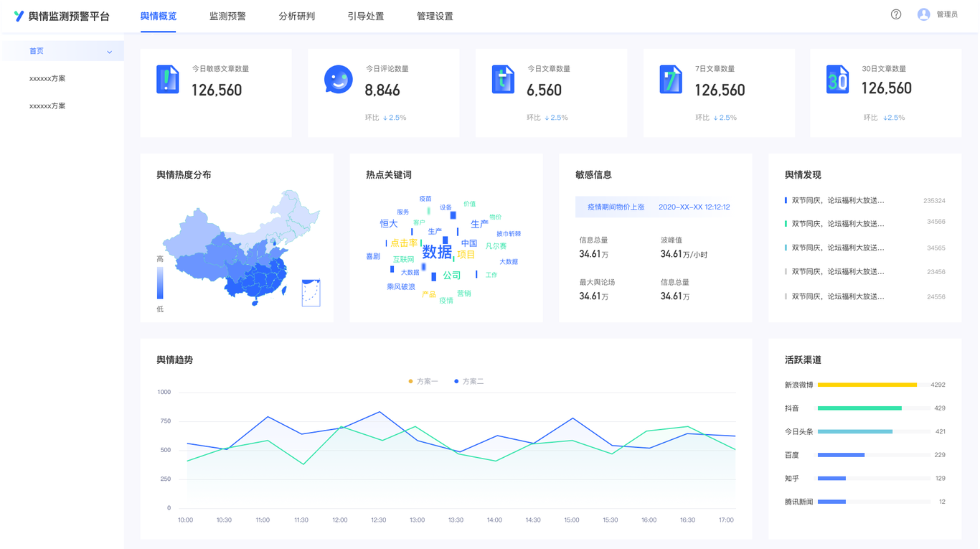Click the platform logo icon

[x=19, y=16]
